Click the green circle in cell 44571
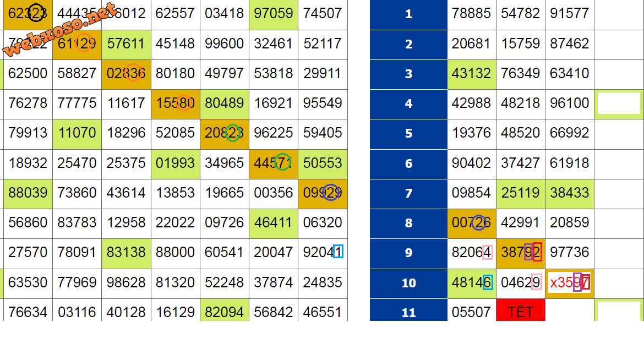Image resolution: width=644 pixels, height=338 pixels. [x=283, y=162]
